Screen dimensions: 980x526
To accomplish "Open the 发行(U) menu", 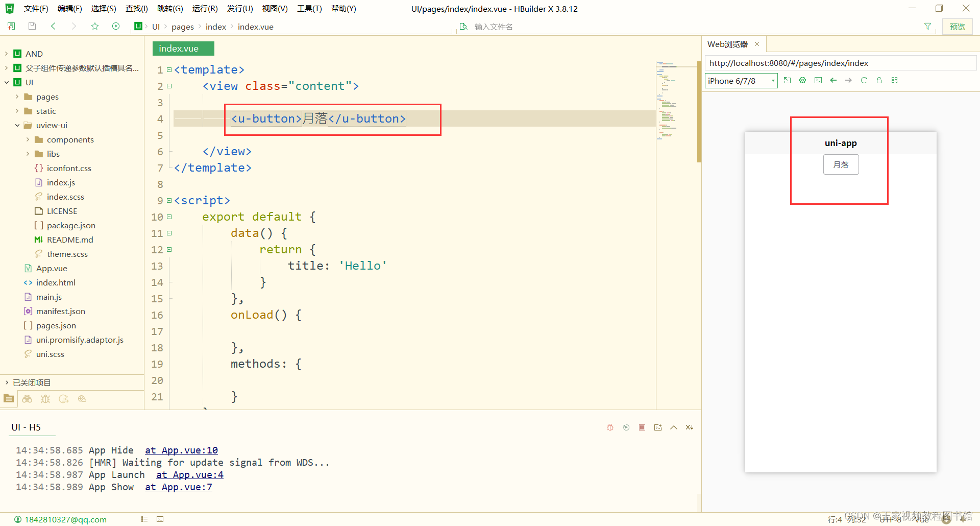I will (240, 9).
